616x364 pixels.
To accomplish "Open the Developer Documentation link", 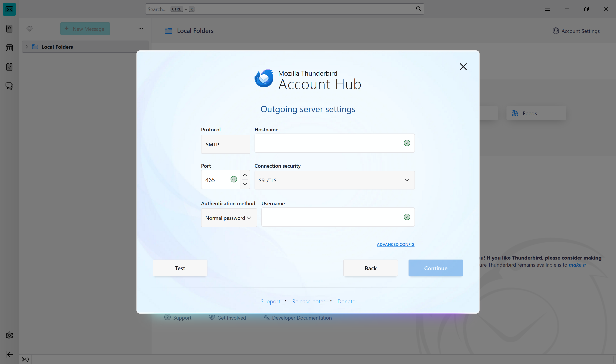I will point(302,318).
